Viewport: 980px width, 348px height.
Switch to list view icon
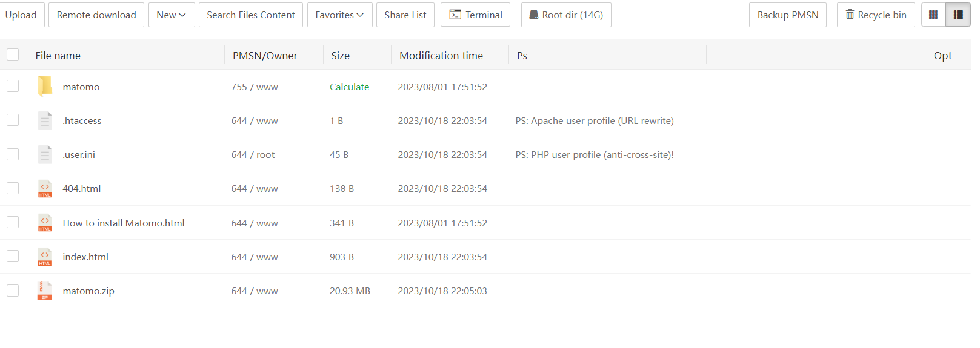click(958, 15)
